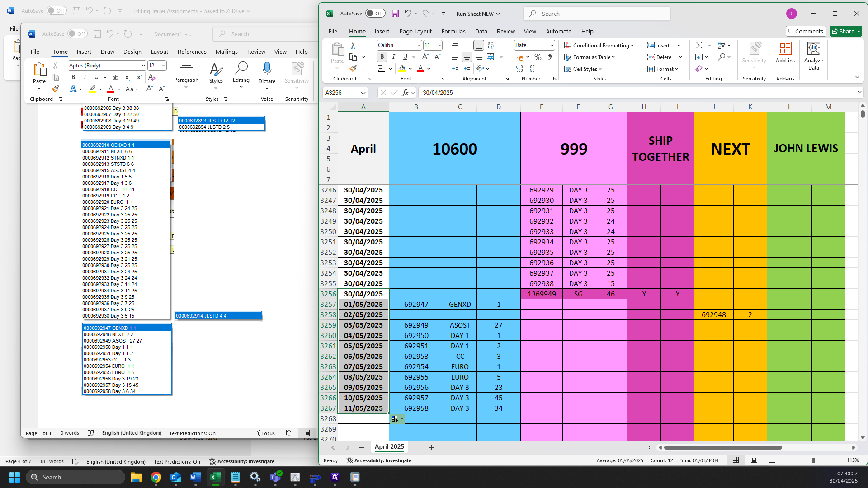Expand Conditional Formatting menu

pyautogui.click(x=599, y=45)
